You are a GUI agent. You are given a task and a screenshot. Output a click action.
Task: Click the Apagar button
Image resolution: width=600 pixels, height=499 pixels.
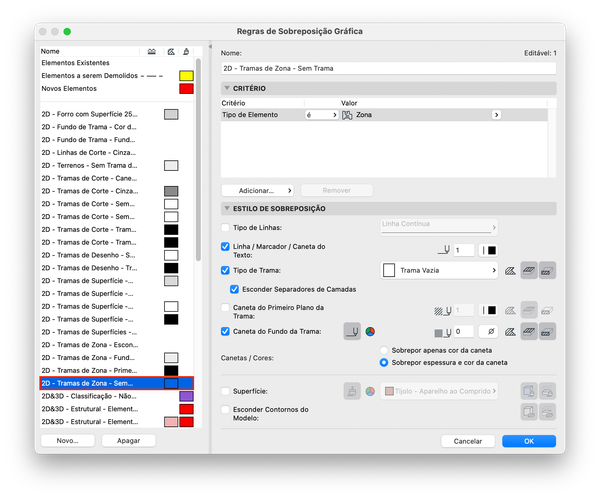[x=129, y=441]
